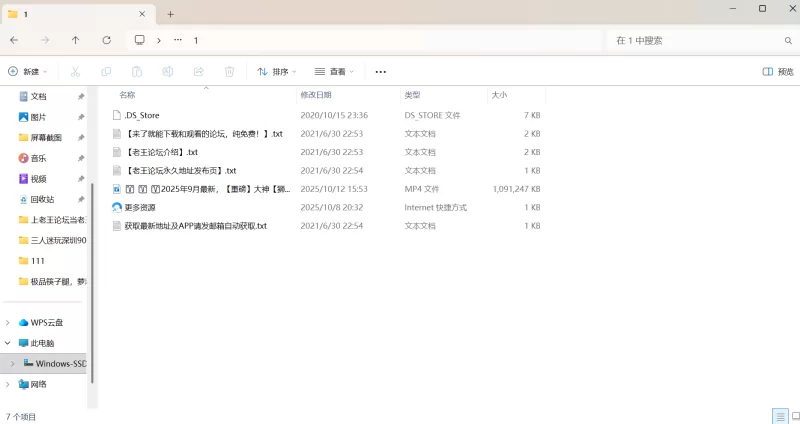Click the Back navigation arrow

[14, 40]
